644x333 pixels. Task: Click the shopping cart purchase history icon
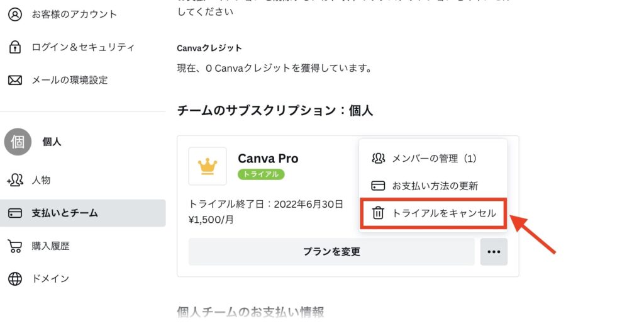tap(15, 246)
